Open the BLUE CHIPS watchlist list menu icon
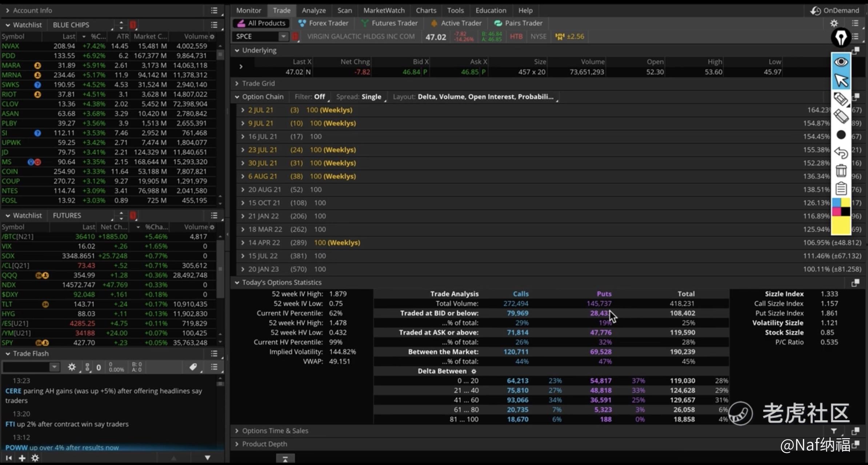 pyautogui.click(x=214, y=25)
